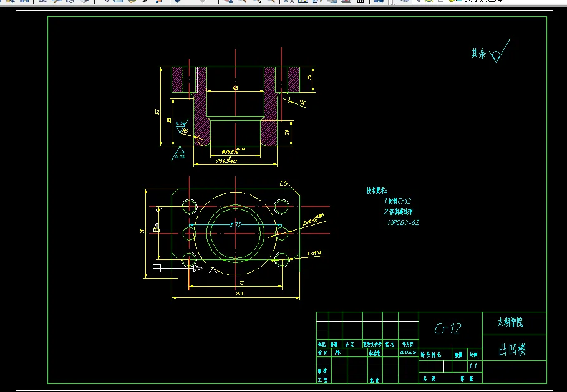
Task: Click the 批准 cell in title block
Action: point(374,380)
